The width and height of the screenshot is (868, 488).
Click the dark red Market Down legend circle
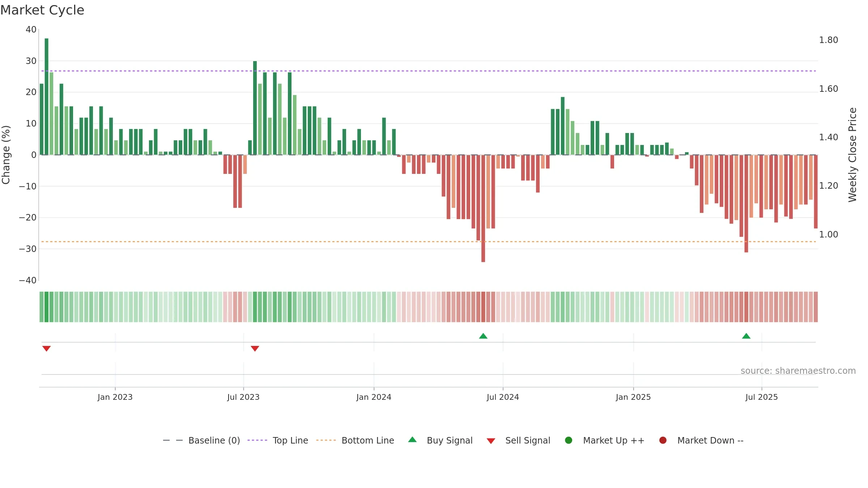tap(663, 440)
